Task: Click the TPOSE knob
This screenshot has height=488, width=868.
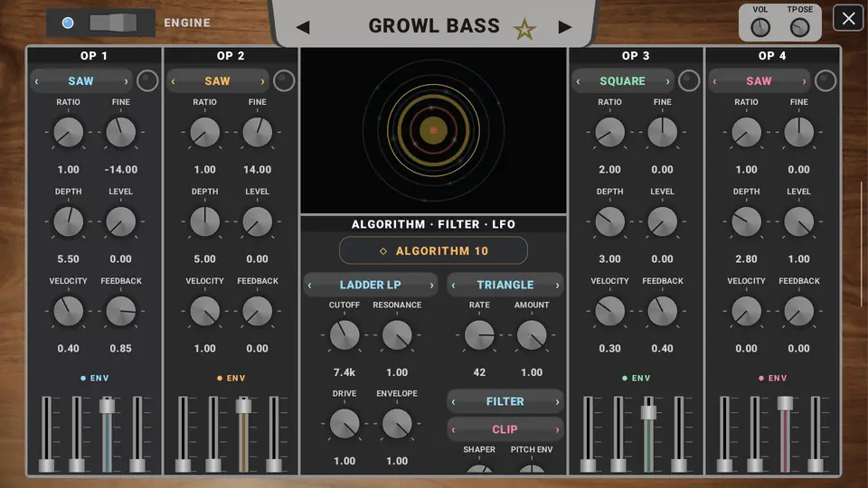Action: [x=799, y=27]
